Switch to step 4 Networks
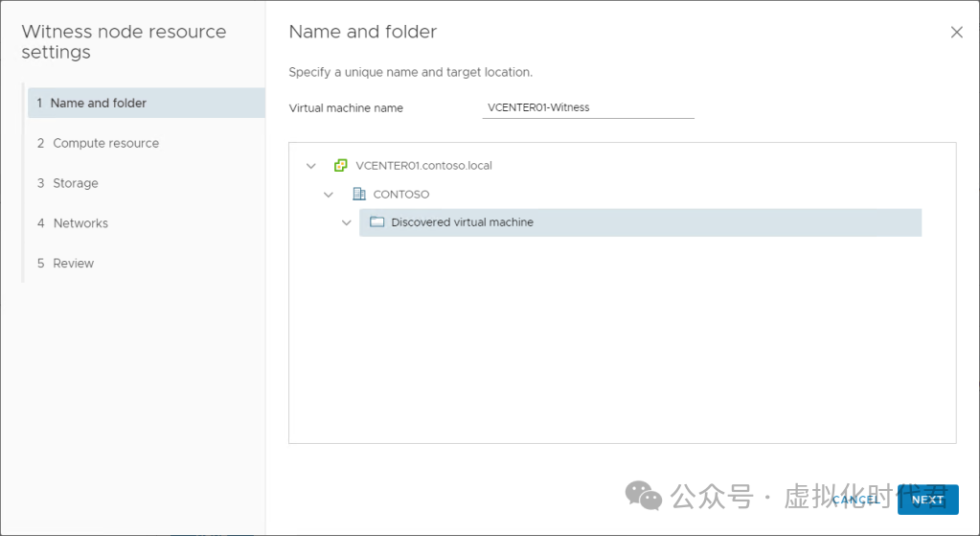Screen dimensions: 980x536 [80, 223]
